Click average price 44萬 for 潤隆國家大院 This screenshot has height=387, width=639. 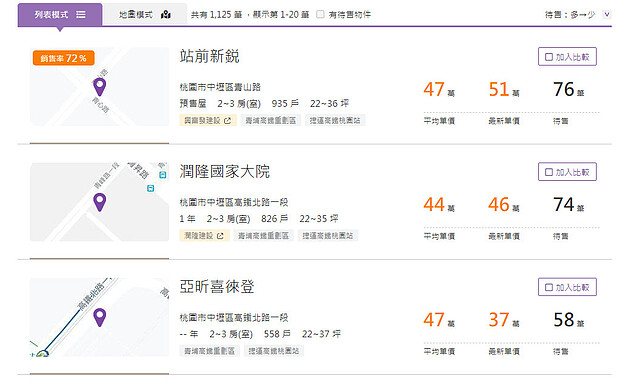tap(439, 204)
